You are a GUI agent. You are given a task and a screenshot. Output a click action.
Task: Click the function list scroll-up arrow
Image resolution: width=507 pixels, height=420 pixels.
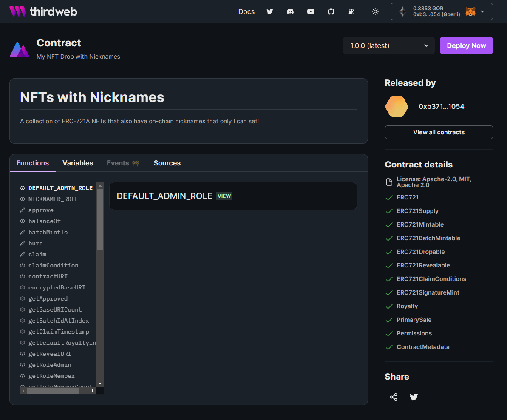pyautogui.click(x=100, y=186)
